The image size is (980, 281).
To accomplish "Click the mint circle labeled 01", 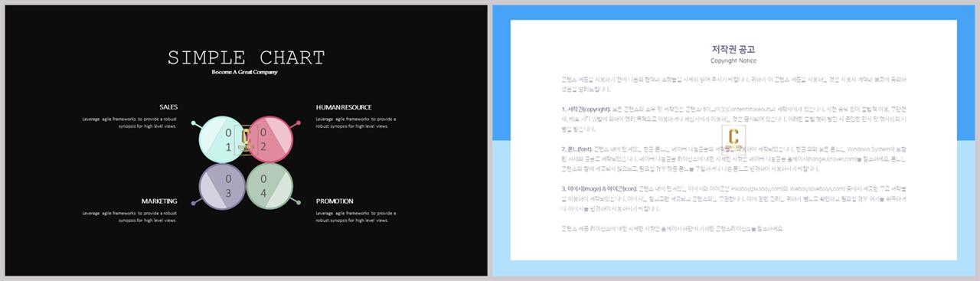I will point(221,139).
